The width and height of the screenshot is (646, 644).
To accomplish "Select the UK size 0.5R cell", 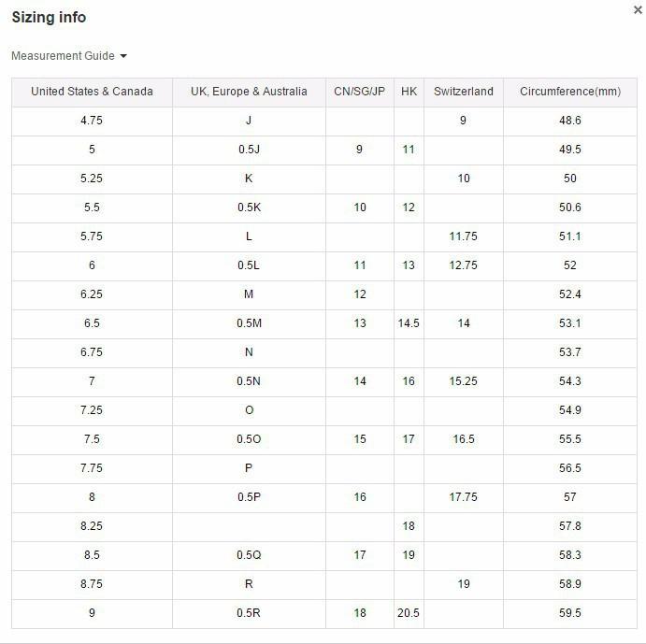I will click(249, 613).
